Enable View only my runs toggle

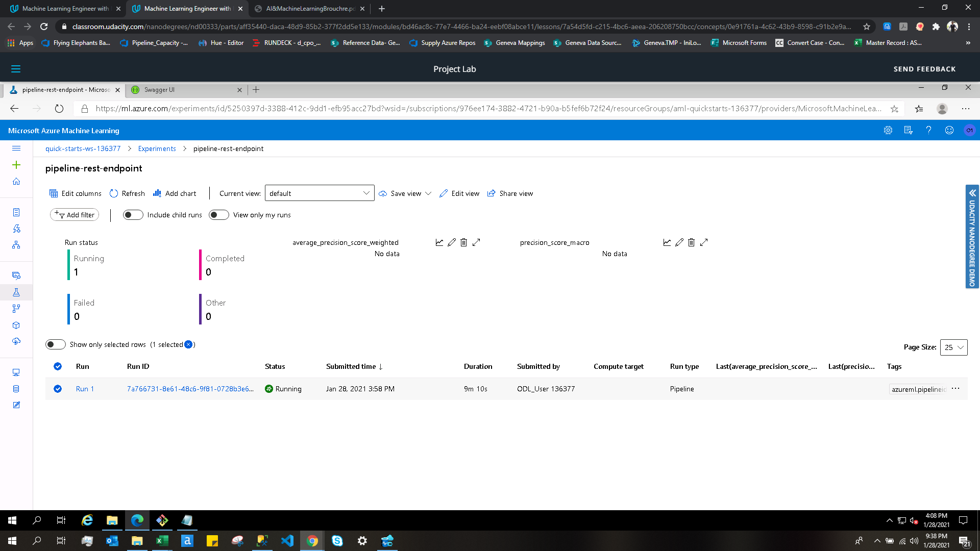pyautogui.click(x=218, y=215)
